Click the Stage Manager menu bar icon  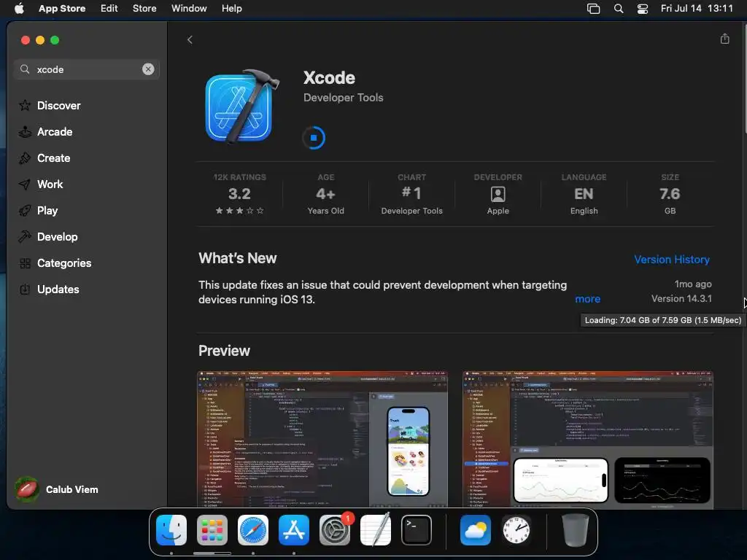point(593,8)
